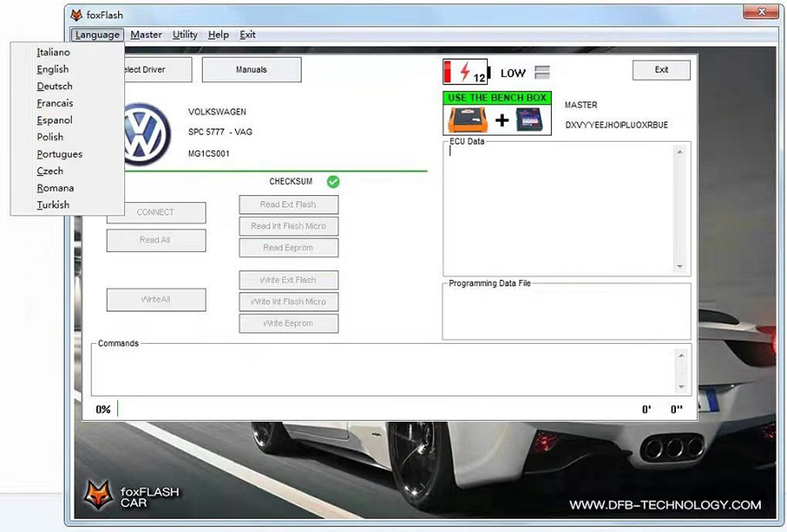Click the foxFlash fox icon in title bar

(76, 15)
